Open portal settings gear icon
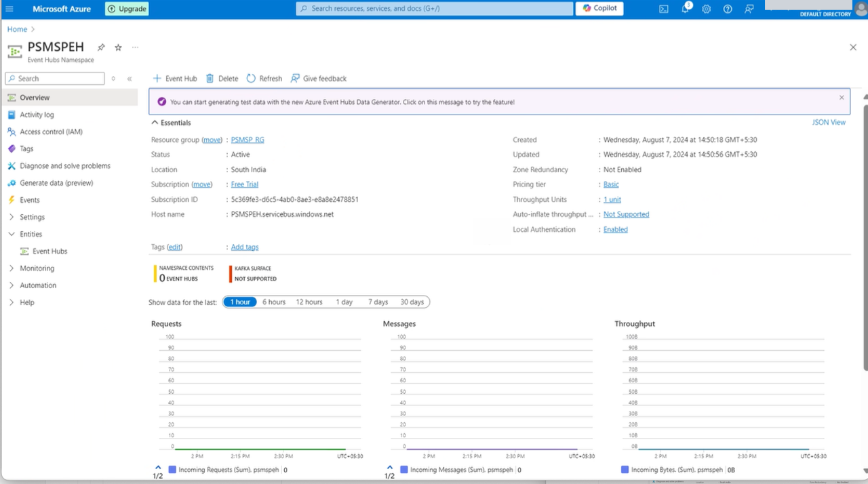This screenshot has height=484, width=868. coord(707,9)
